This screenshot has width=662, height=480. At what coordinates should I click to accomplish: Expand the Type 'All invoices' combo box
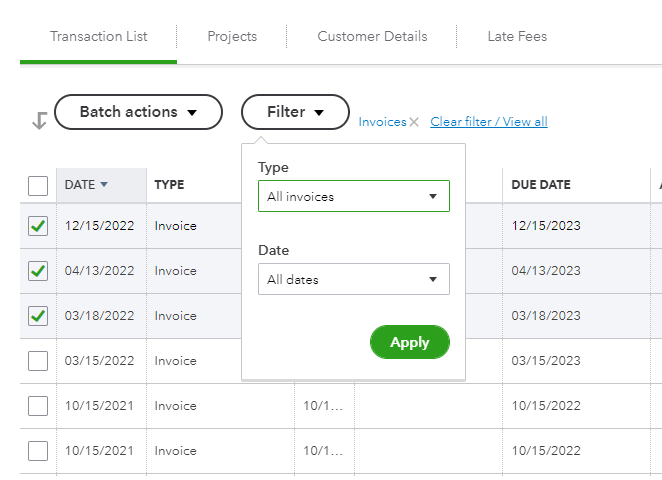(x=353, y=197)
